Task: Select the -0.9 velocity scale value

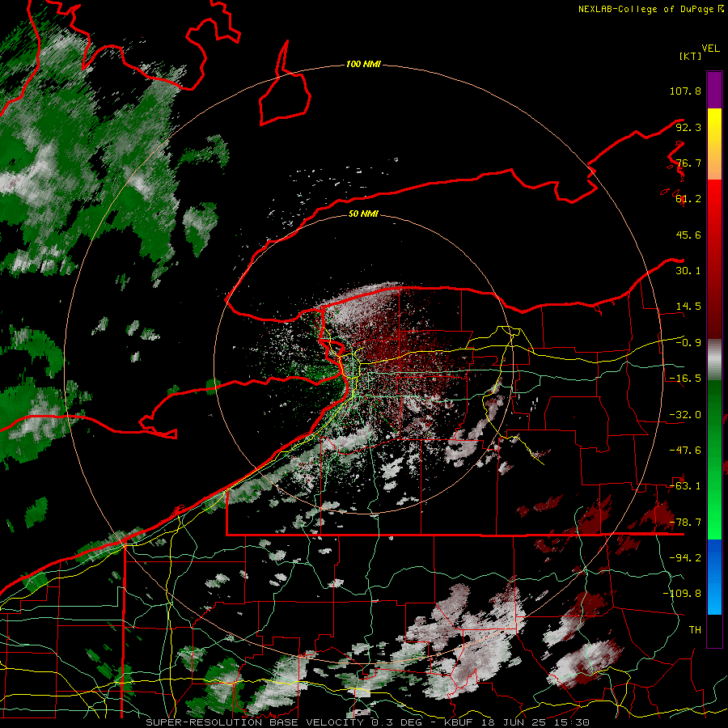Action: (x=688, y=343)
